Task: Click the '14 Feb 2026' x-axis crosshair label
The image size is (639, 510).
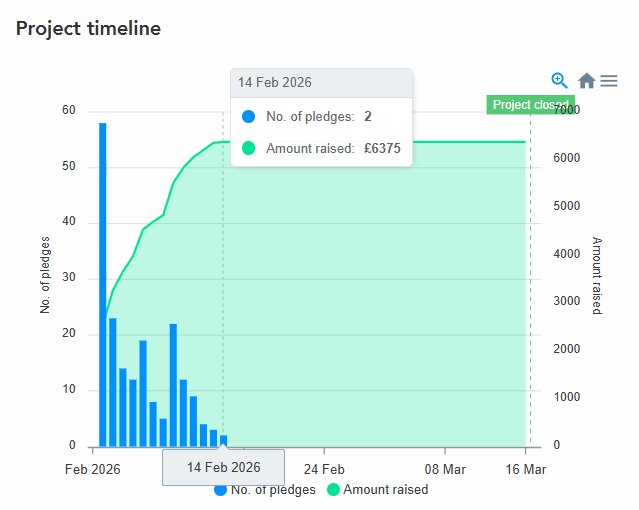Action: (223, 467)
